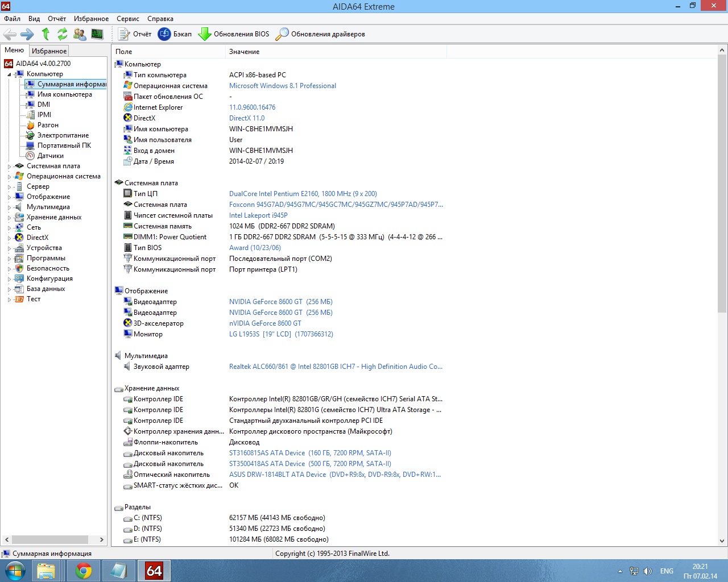Image resolution: width=728 pixels, height=582 pixels.
Task: Click Обновления драйверов toolbar button
Action: tap(320, 34)
